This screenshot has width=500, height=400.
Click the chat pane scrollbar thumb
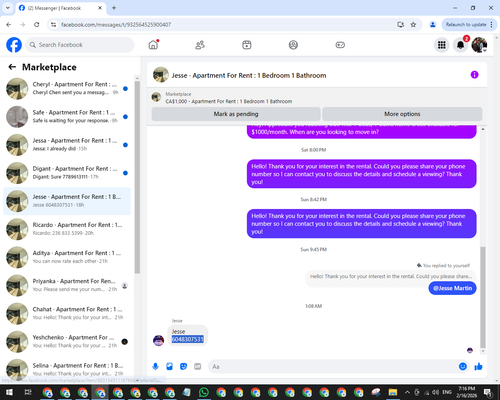point(483,297)
